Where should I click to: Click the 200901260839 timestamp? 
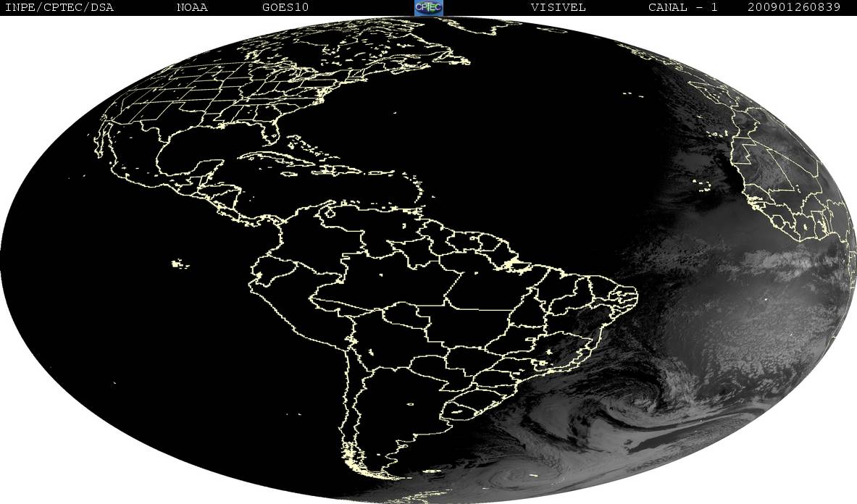794,8
